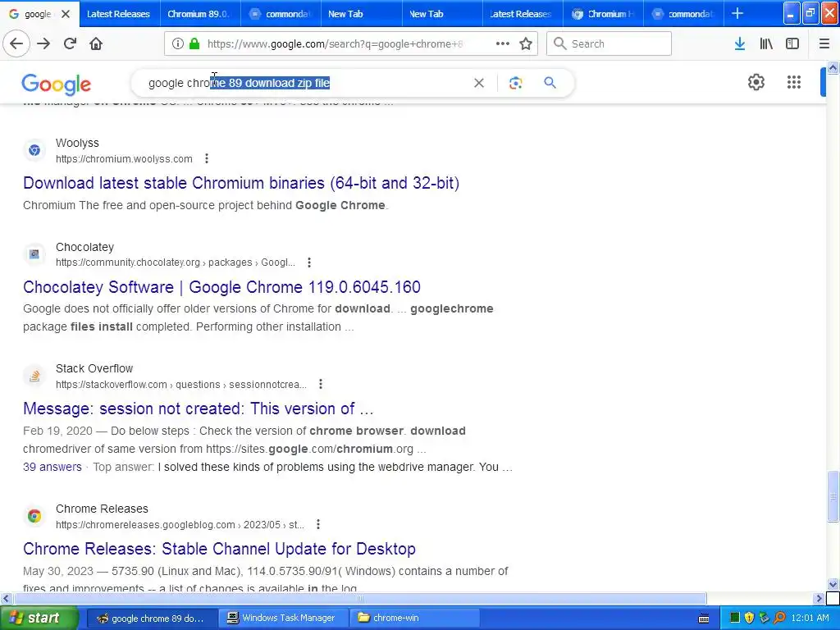Click the scroll down arrow

click(833, 584)
